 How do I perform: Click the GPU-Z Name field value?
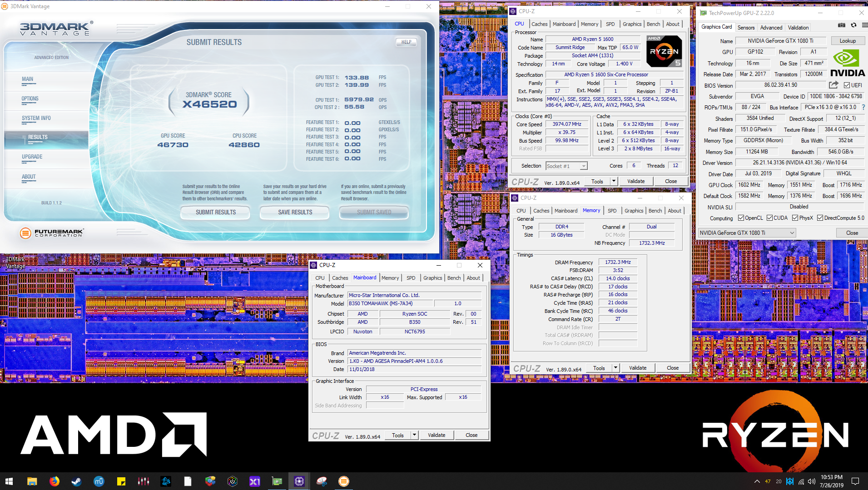780,41
